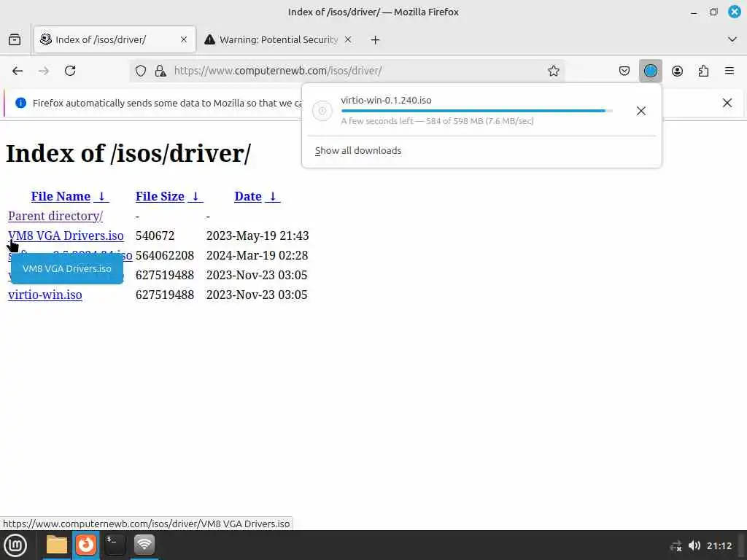Close the Warning: Potential Security tab
Screen dimensions: 747x560
coord(348,39)
